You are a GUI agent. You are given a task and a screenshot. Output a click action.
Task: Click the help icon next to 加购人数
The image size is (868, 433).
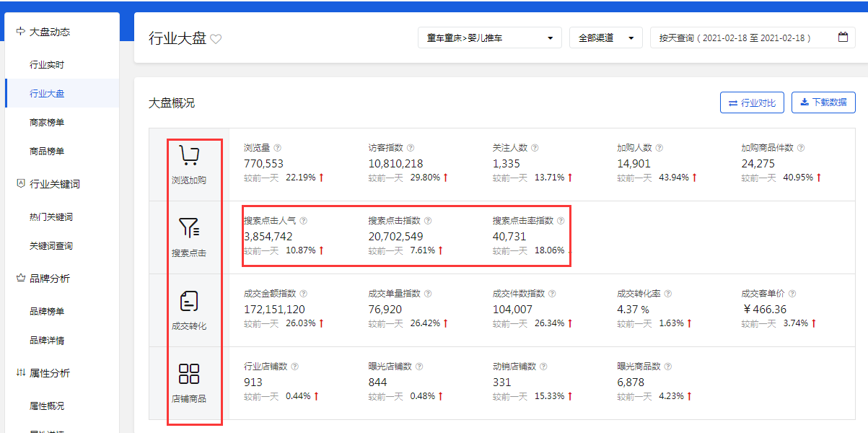pos(659,148)
